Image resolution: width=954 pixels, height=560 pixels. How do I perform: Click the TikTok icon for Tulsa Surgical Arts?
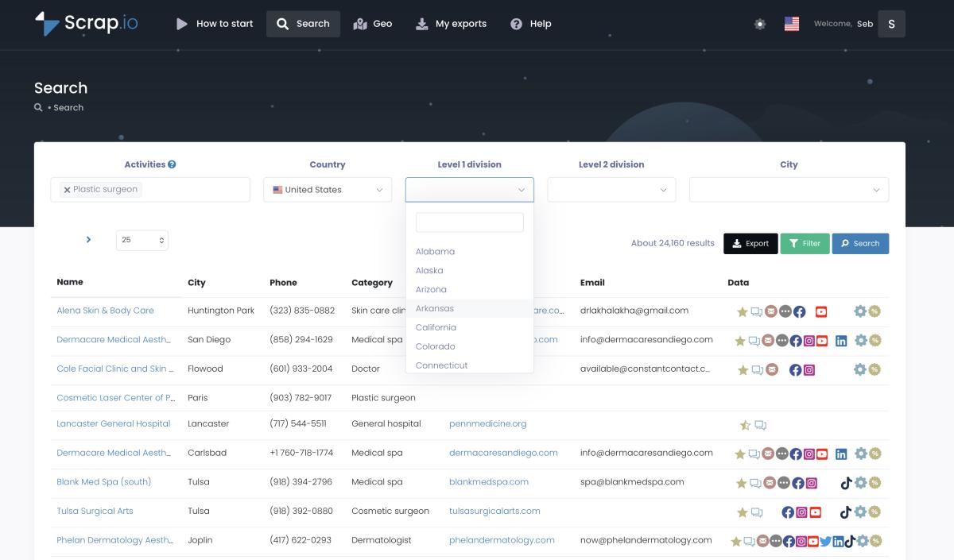coord(846,512)
